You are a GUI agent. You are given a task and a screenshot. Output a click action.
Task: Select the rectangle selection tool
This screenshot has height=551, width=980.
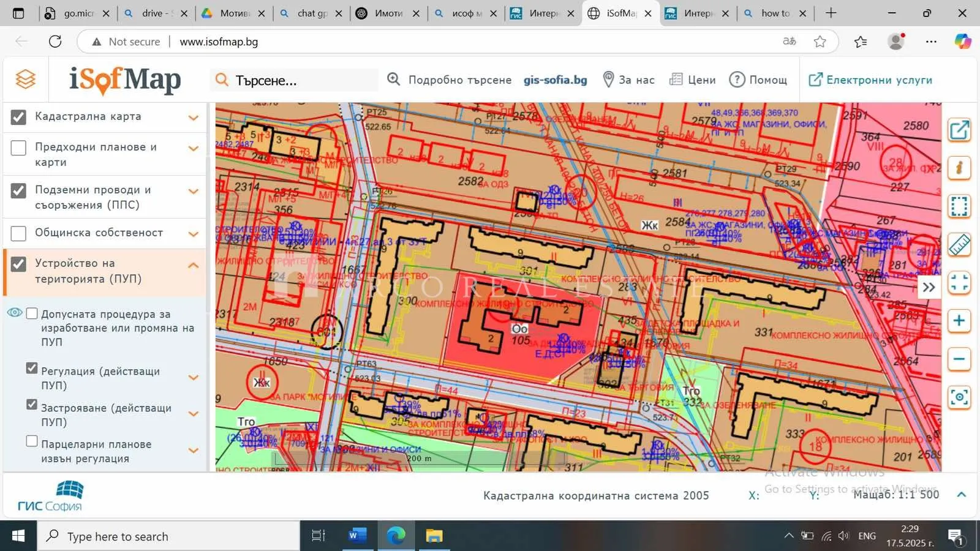[x=959, y=206]
